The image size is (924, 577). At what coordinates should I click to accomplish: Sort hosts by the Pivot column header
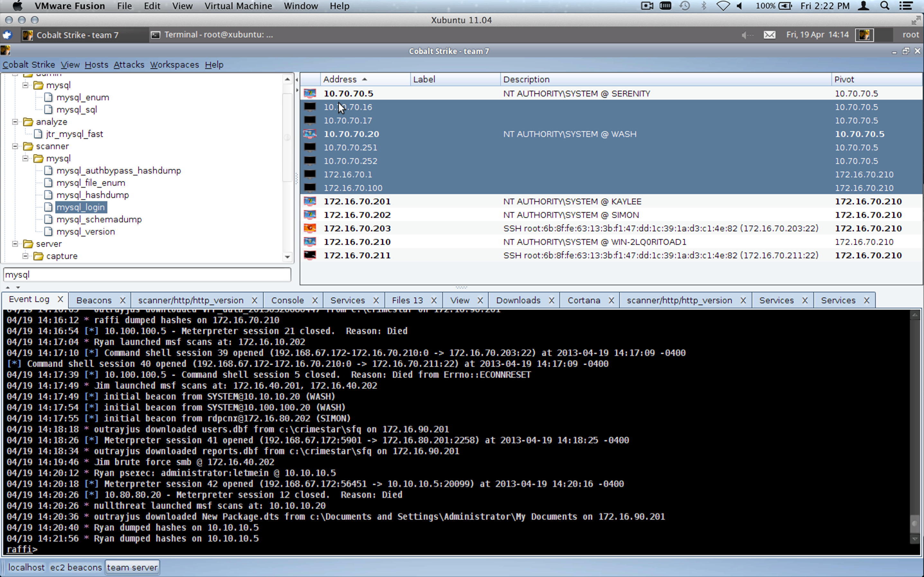point(844,79)
